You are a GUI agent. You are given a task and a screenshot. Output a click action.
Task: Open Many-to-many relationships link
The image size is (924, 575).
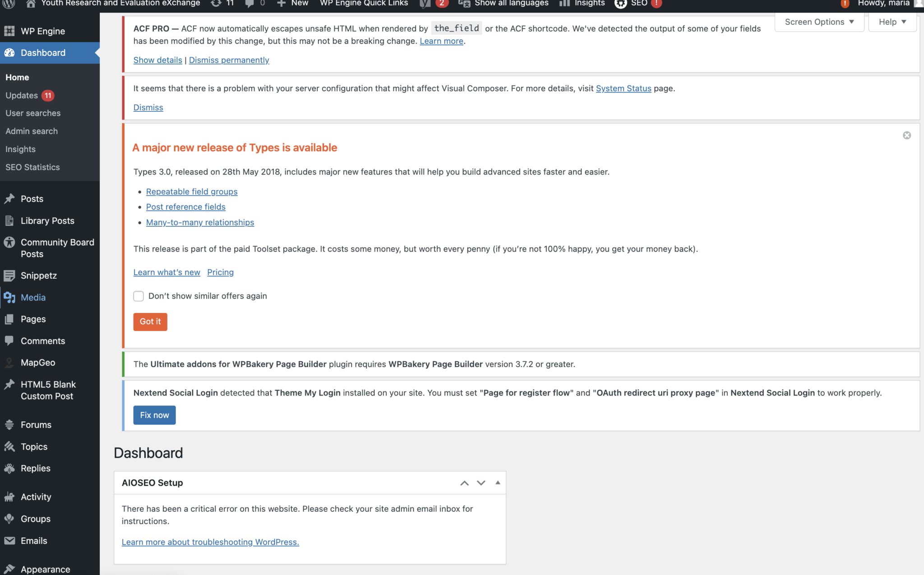coord(200,222)
